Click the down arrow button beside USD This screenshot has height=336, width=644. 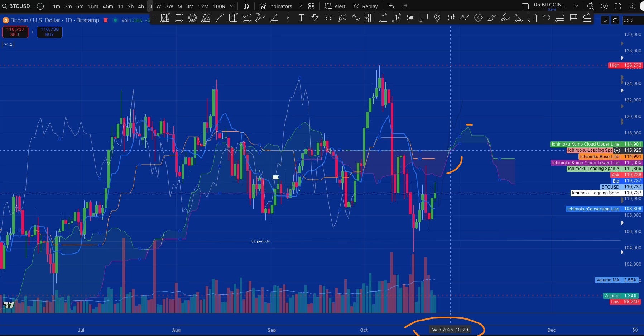(605, 20)
